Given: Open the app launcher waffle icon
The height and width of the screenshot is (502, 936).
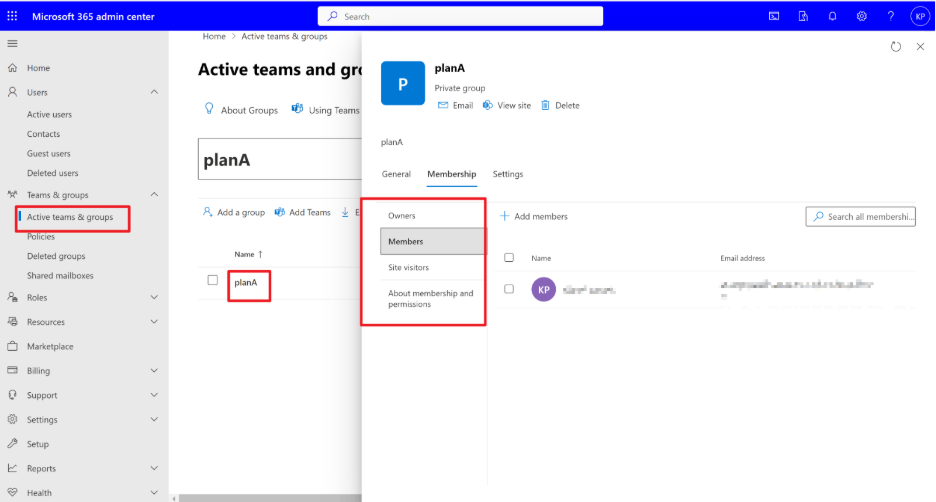Looking at the screenshot, I should (x=12, y=16).
